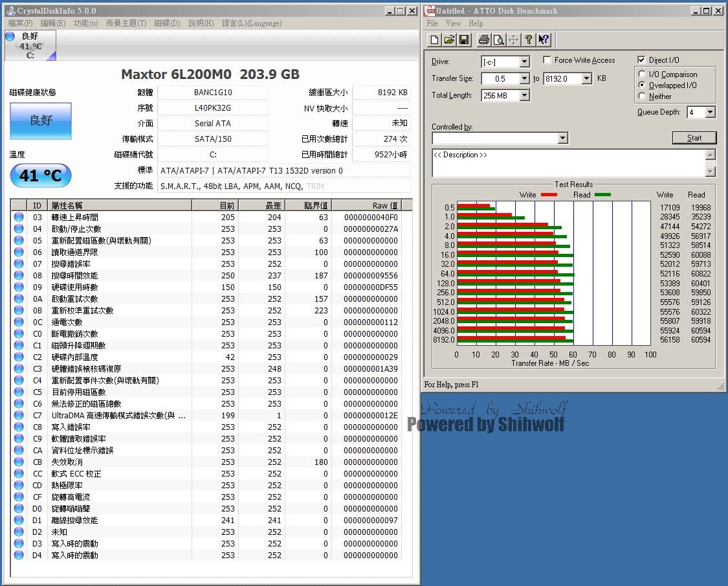The height and width of the screenshot is (586, 728).
Task: Click the Start benchmark button
Action: (x=694, y=137)
